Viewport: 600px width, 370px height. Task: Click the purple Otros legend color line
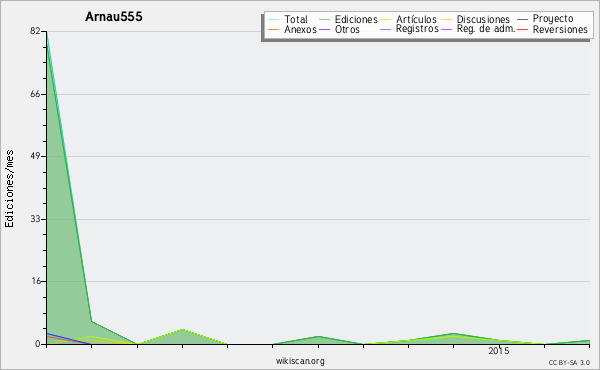coord(324,29)
